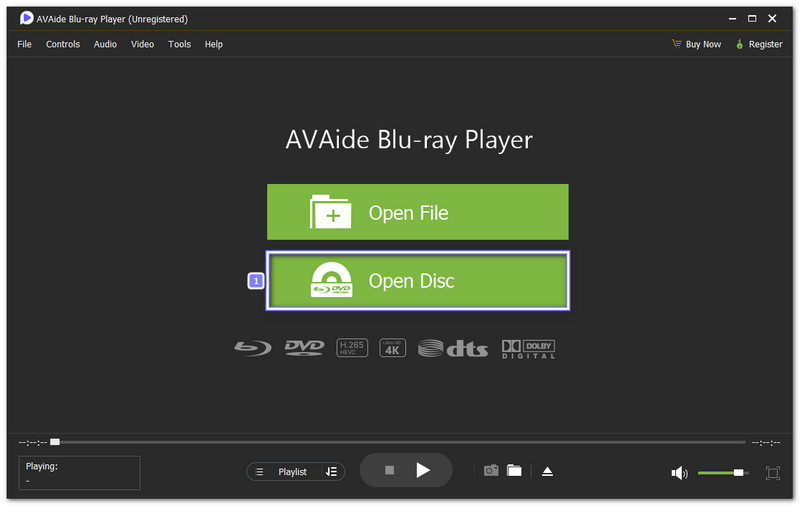This screenshot has height=506, width=800.
Task: Open the snapshot folder icon
Action: point(514,471)
